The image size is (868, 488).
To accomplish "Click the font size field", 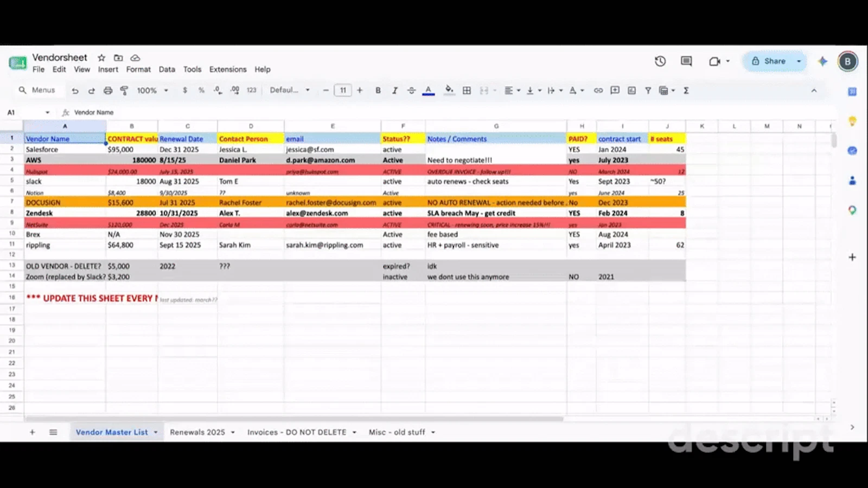I will click(343, 91).
